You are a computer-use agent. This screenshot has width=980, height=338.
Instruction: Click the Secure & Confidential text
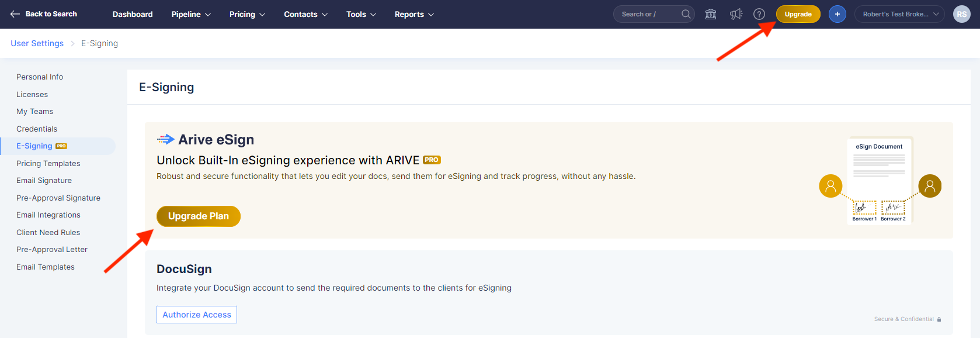[x=903, y=319]
